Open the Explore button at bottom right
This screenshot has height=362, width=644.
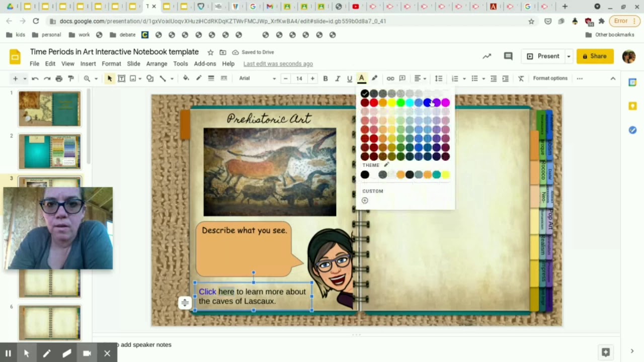(606, 352)
